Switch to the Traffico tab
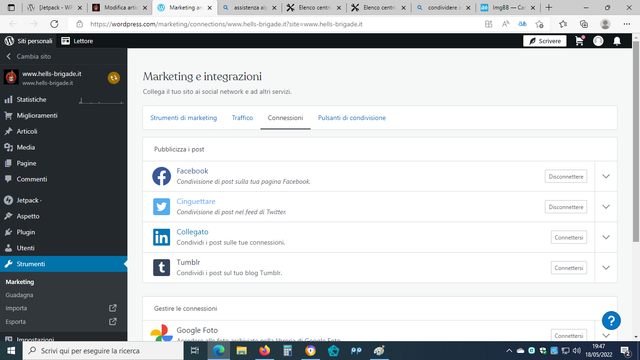The image size is (640, 360). click(242, 118)
